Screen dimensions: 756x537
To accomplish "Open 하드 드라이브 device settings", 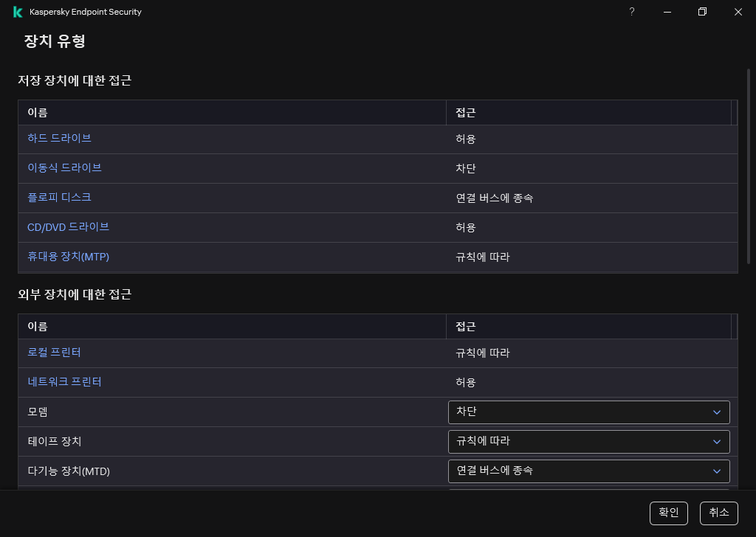I will [59, 139].
